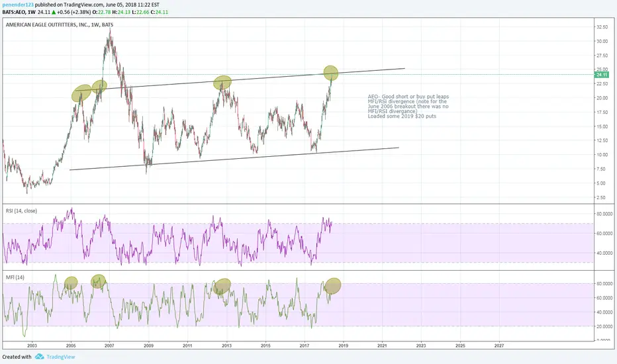Image resolution: width=617 pixels, height=364 pixels.
Task: Click the 2017 label on the time axis
Action: [x=304, y=345]
